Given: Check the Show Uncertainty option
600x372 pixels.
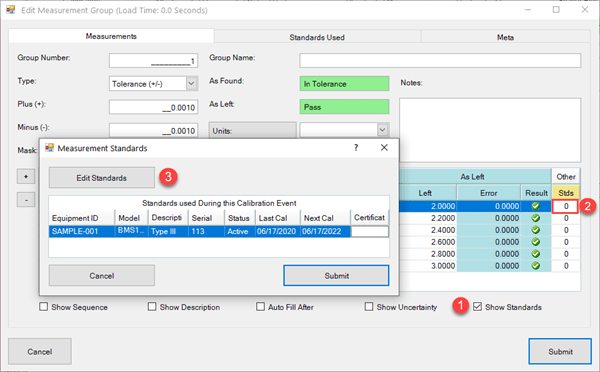Looking at the screenshot, I should click(368, 307).
